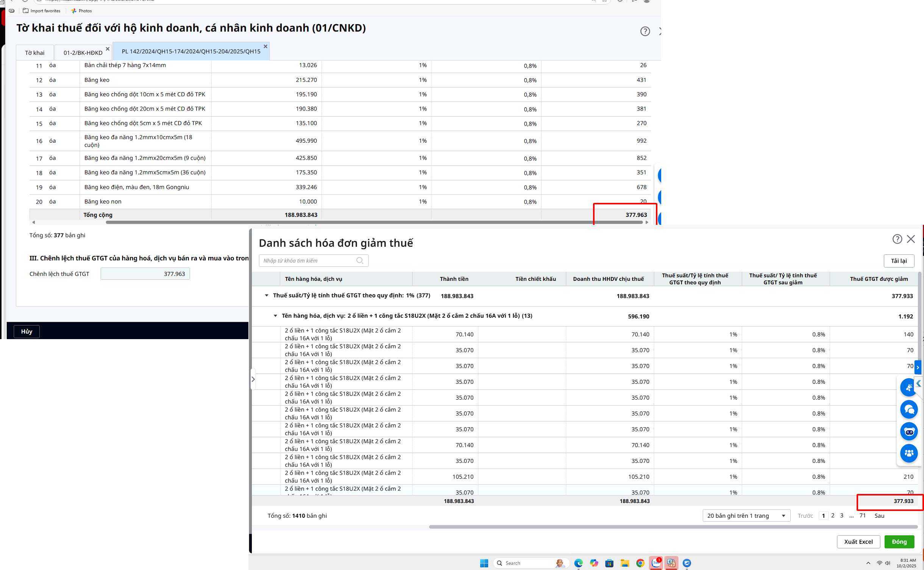Click help icon beside Tờ khai thuế title
This screenshot has height=570, width=924.
click(645, 31)
